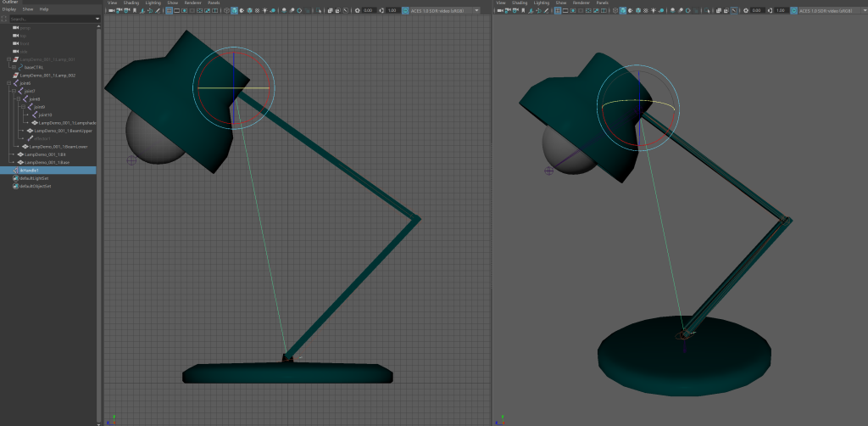Screen dimensions: 868x426
Task: Click select camera icon in left viewport toolbar
Action: point(112,10)
